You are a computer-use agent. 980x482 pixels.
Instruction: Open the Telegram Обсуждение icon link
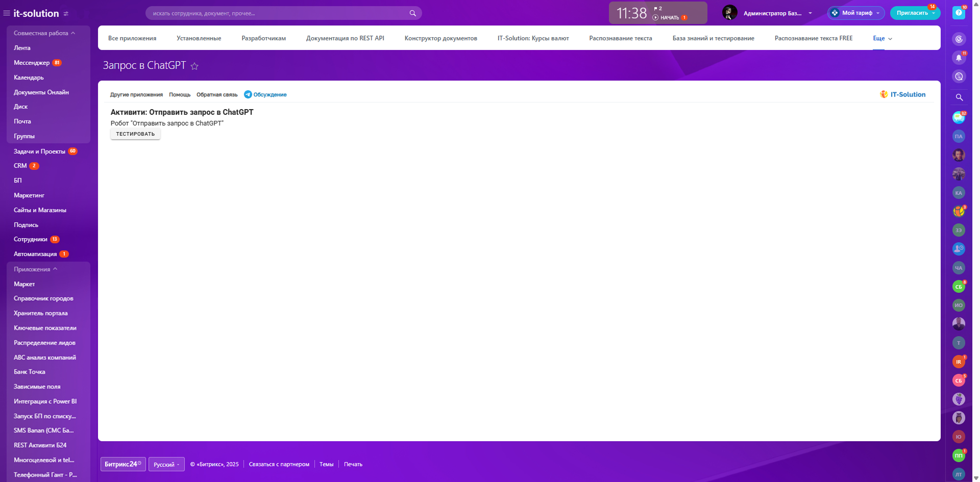pos(248,94)
